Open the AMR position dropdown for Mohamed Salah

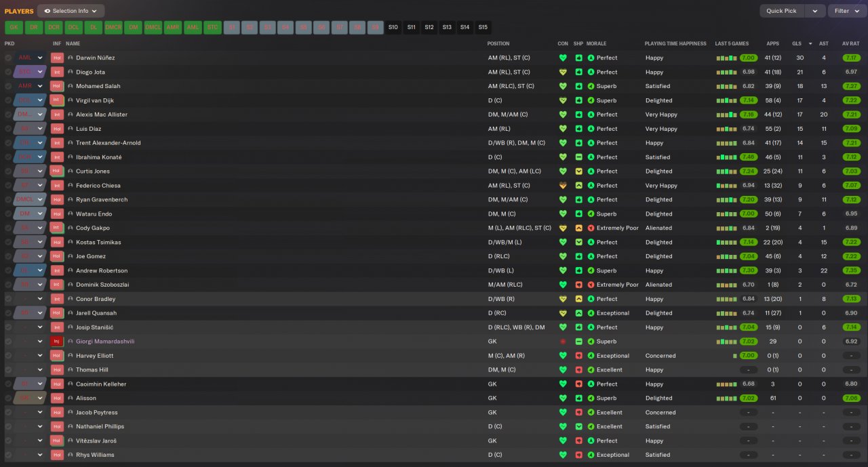[30, 86]
